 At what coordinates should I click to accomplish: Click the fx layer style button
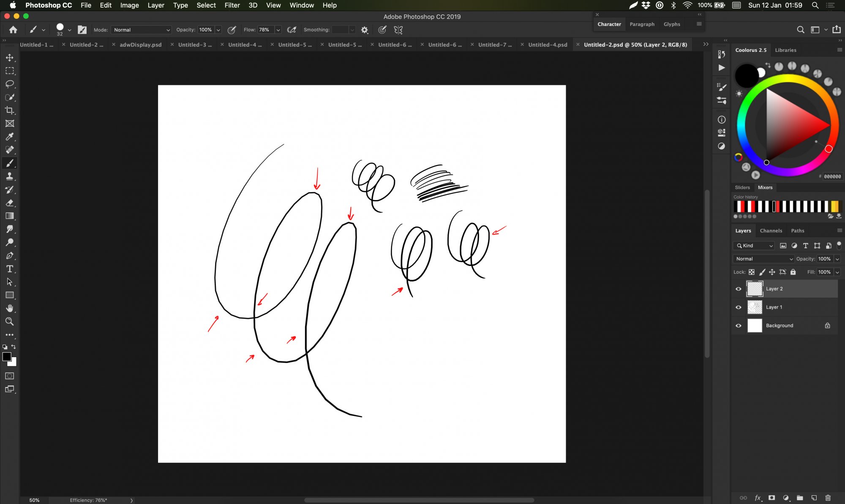[758, 498]
